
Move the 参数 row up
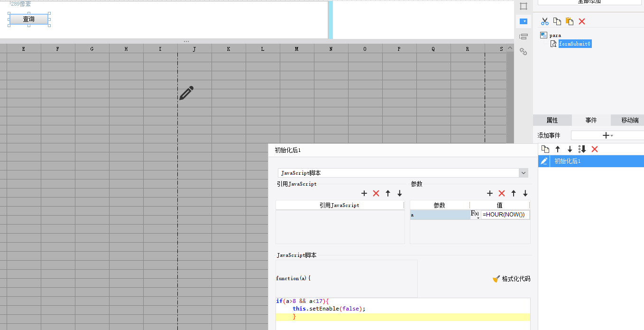click(x=514, y=193)
